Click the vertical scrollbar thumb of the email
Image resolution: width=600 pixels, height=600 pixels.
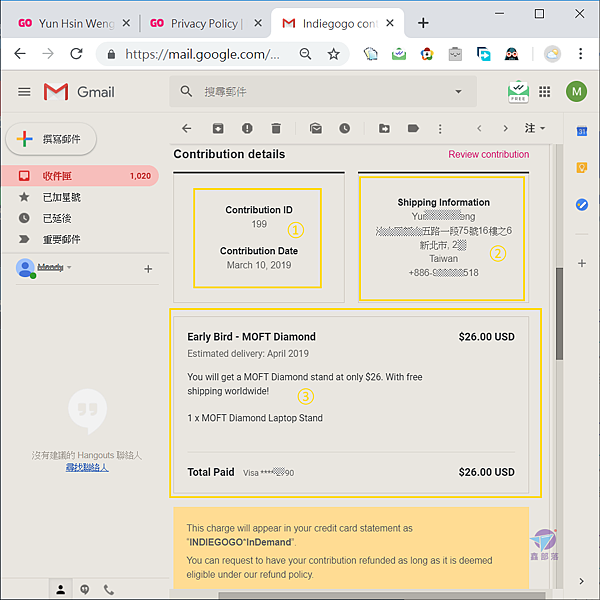[x=559, y=314]
